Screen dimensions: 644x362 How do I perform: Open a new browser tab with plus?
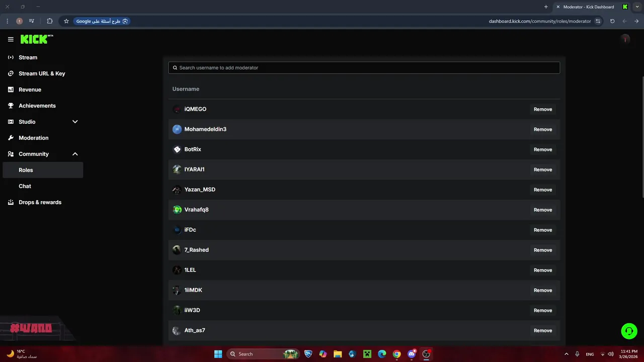click(x=546, y=7)
